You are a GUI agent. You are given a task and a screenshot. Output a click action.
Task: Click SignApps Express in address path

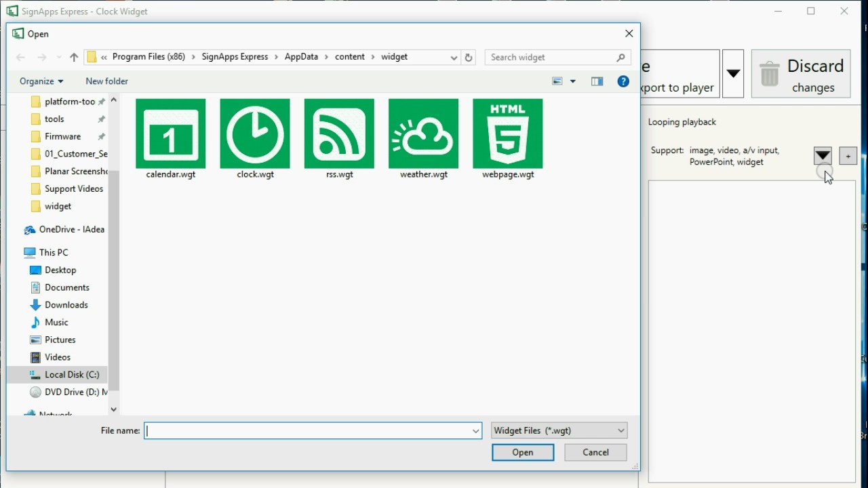pyautogui.click(x=235, y=57)
